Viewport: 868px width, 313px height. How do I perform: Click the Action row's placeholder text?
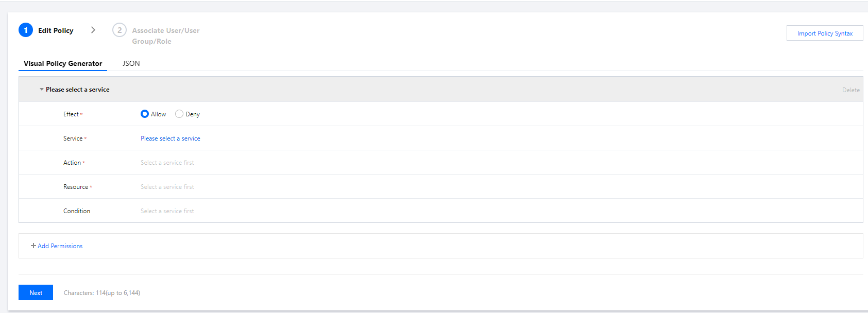(x=167, y=163)
